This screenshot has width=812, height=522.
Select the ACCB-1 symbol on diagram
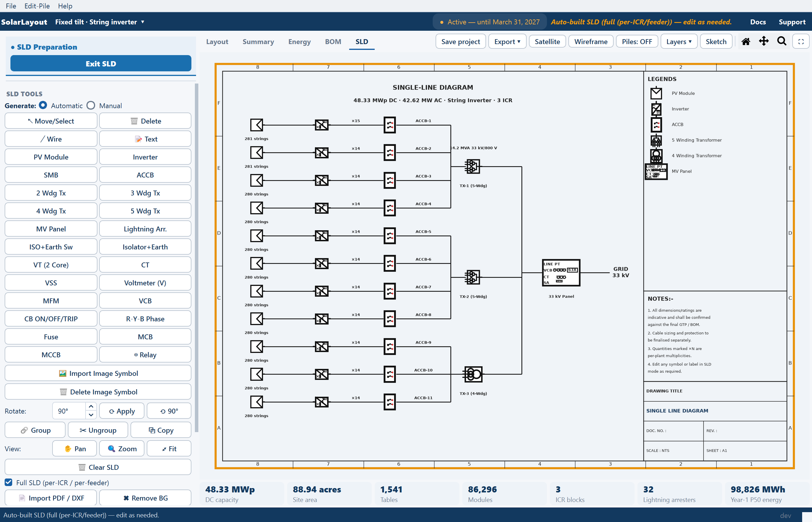coord(389,125)
